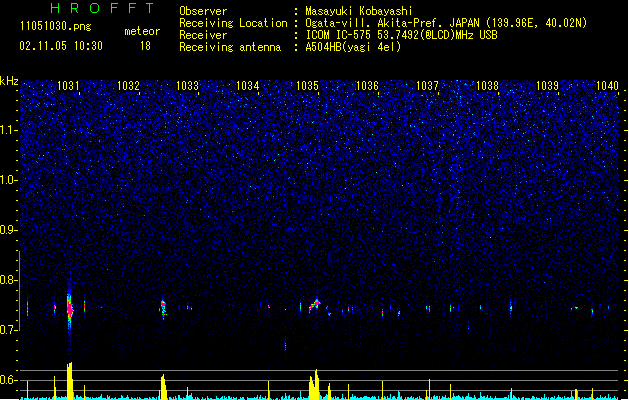This screenshot has width=629, height=400.
Task: Click the 'Receiving antenna' label
Action: coord(230,47)
